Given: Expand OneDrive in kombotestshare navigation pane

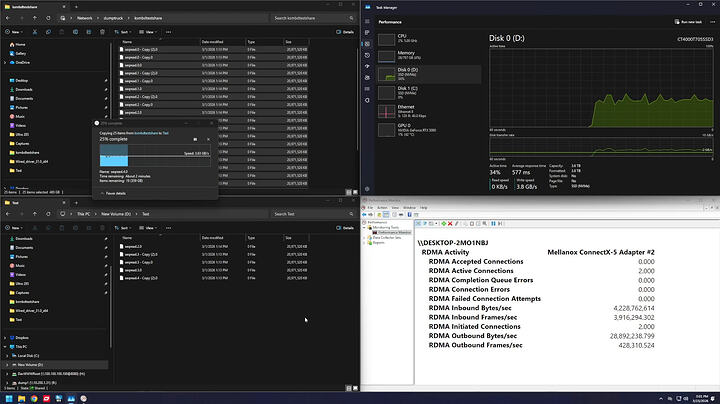Looking at the screenshot, I should [5, 62].
